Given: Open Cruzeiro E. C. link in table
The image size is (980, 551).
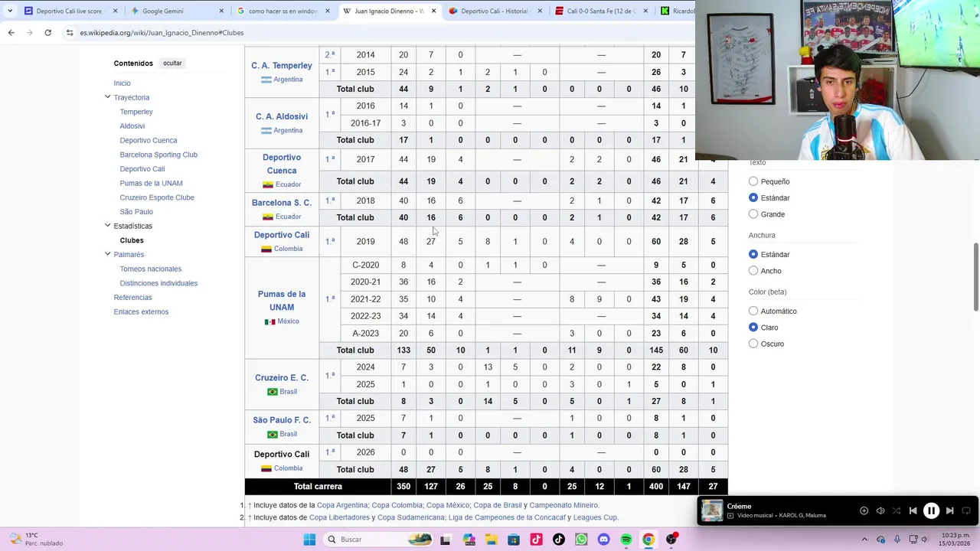Looking at the screenshot, I should coord(282,378).
